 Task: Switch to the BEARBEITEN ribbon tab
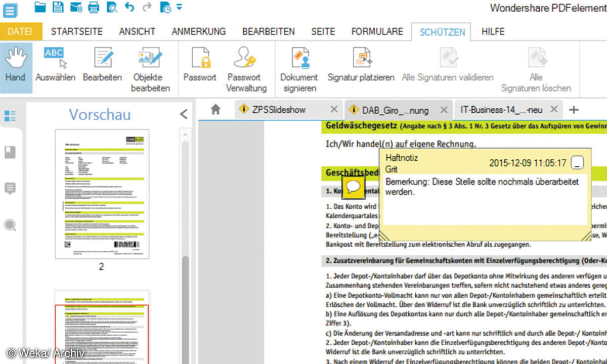(x=269, y=31)
